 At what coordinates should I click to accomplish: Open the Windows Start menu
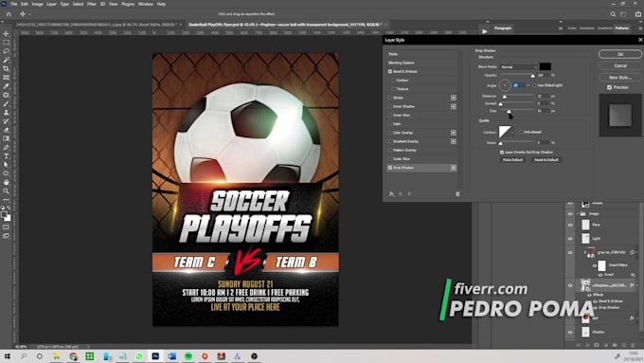pyautogui.click(x=7, y=356)
